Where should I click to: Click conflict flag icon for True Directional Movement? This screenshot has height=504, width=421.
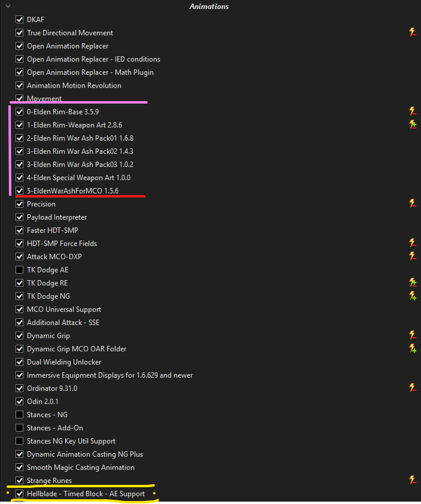(413, 32)
